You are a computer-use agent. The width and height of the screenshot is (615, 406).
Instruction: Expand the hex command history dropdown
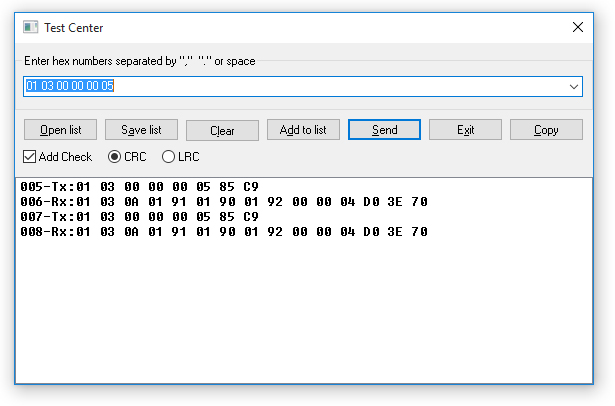click(x=574, y=87)
